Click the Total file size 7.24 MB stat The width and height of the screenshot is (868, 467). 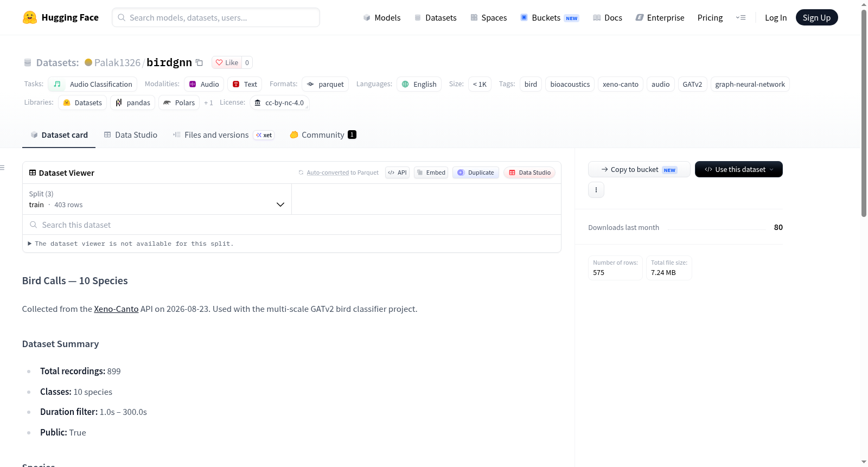point(669,267)
